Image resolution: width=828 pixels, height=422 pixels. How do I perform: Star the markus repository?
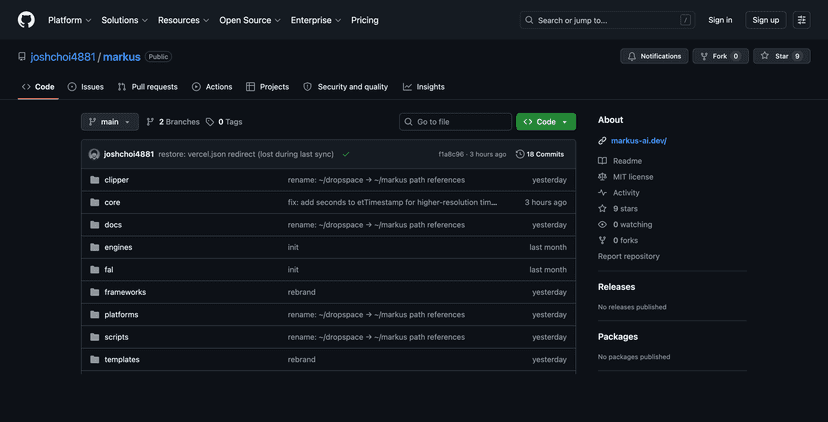click(782, 56)
